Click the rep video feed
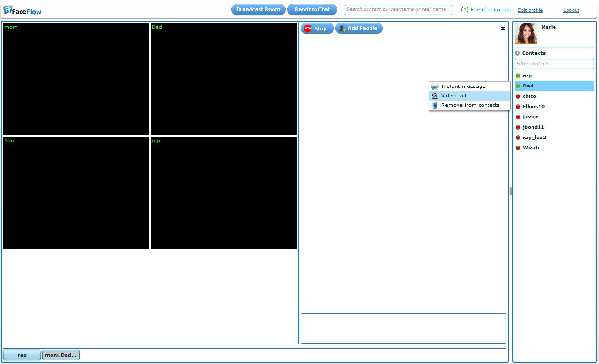 [x=224, y=193]
